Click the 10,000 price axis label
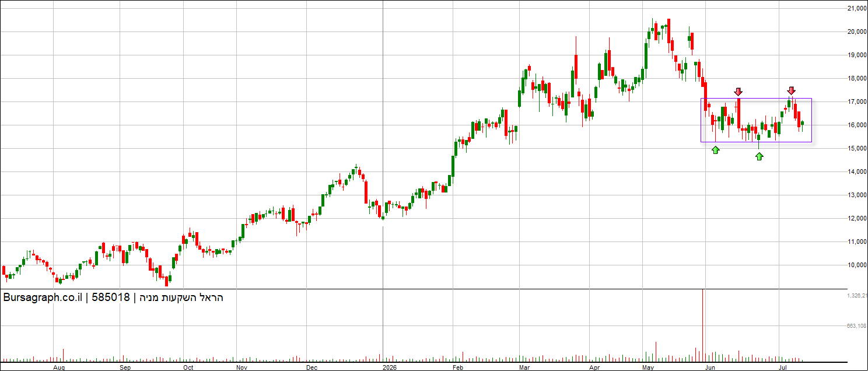This screenshot has width=868, height=371. [x=856, y=265]
